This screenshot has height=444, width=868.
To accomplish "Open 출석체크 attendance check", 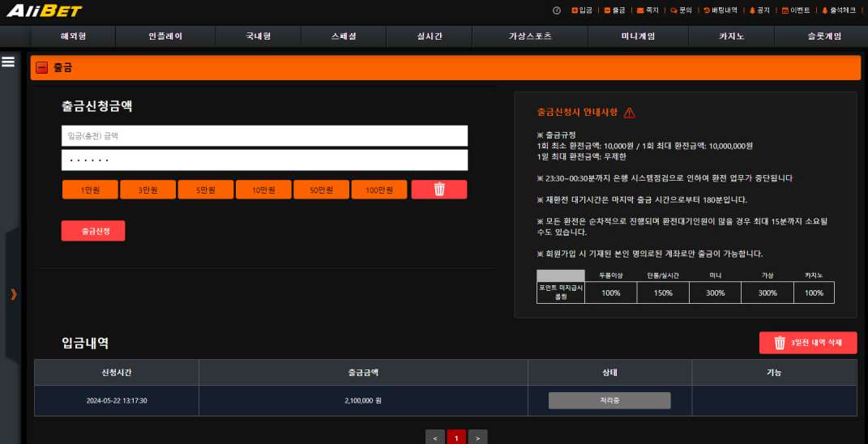I will (x=838, y=11).
